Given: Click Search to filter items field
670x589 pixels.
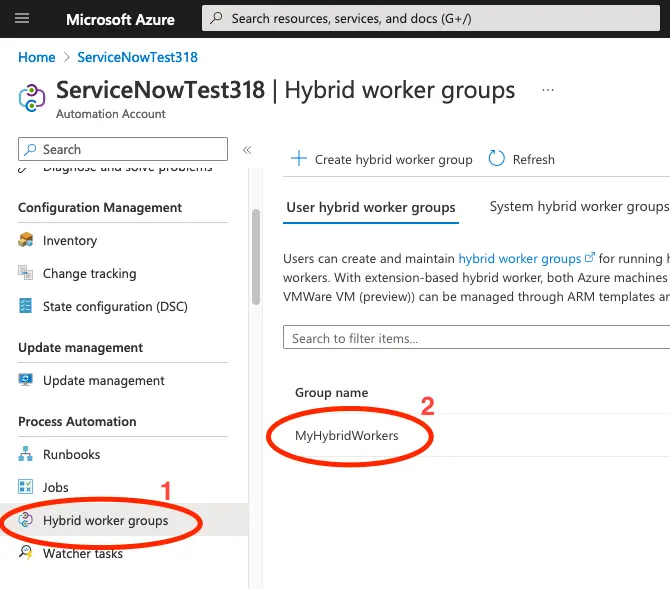Looking at the screenshot, I should pyautogui.click(x=476, y=338).
